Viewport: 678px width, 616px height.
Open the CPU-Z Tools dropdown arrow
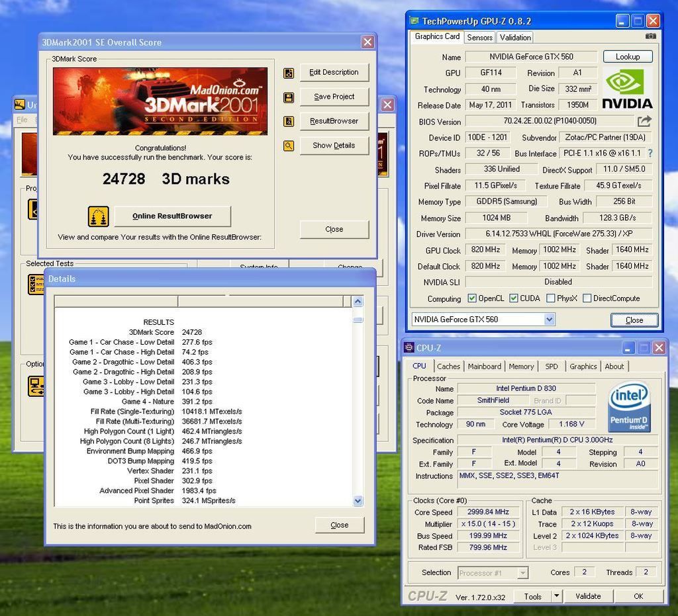[x=556, y=596]
